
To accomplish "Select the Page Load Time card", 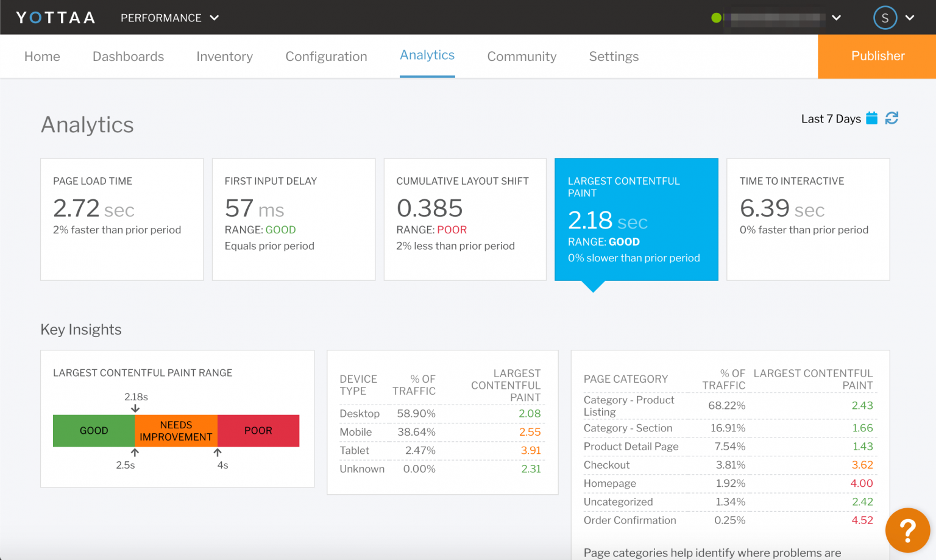I will pyautogui.click(x=121, y=219).
